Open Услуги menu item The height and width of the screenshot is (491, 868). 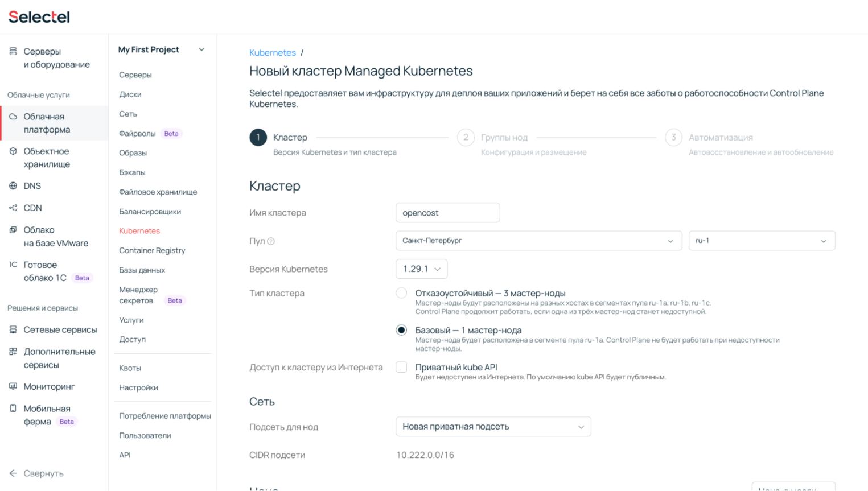point(131,320)
